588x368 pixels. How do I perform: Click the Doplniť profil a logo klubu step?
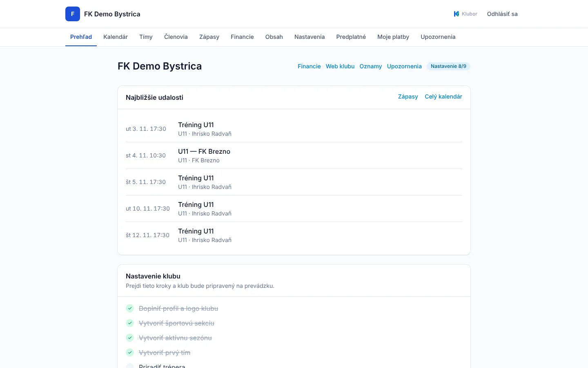[178, 308]
